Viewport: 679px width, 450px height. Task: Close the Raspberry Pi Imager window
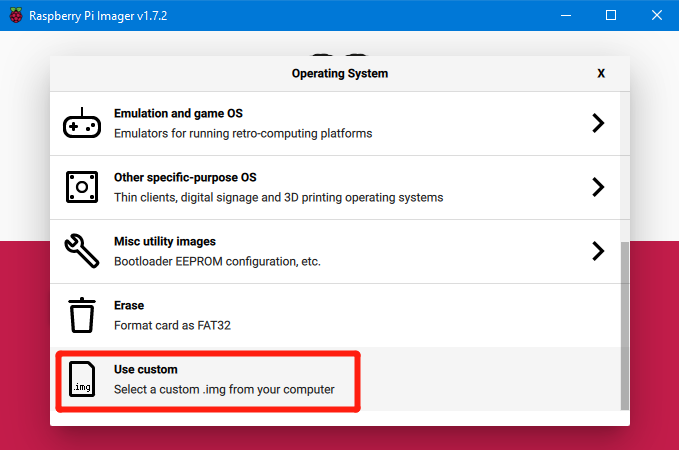pyautogui.click(x=656, y=15)
